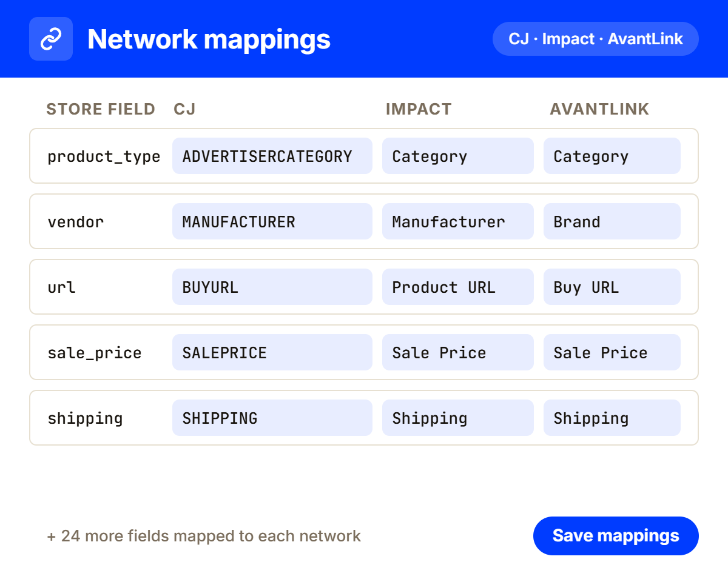The image size is (728, 582).
Task: Edit Impact Category field for product_type
Action: (458, 156)
